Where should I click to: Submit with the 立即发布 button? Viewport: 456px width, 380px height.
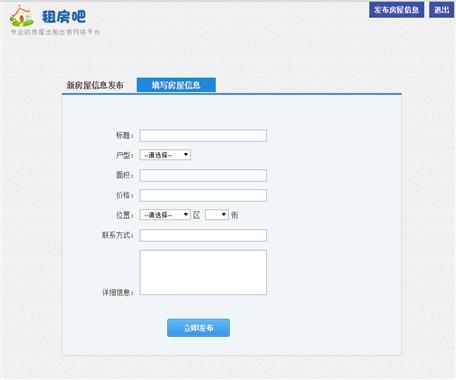tap(198, 328)
